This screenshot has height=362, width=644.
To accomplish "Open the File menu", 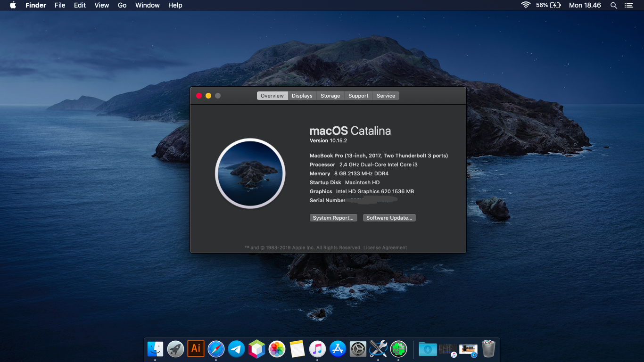I will coord(60,5).
